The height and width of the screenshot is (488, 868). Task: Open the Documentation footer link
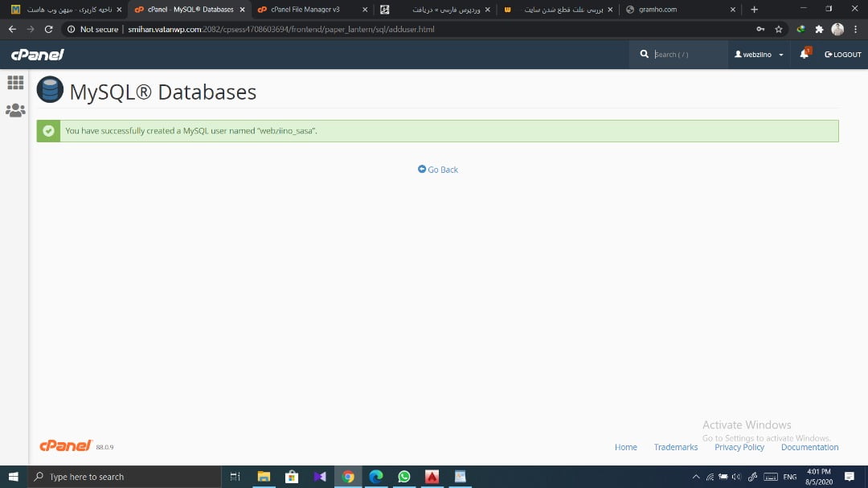pyautogui.click(x=809, y=447)
